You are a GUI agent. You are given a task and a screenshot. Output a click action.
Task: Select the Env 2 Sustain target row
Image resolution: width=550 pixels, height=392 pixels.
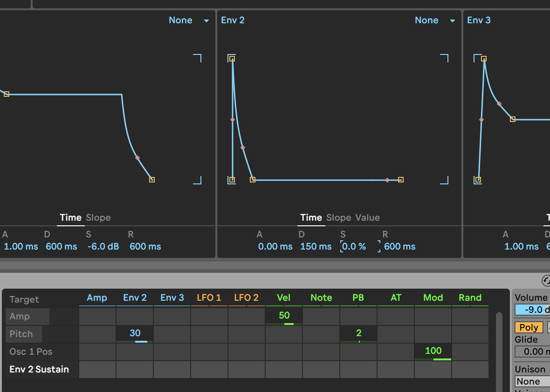(39, 369)
